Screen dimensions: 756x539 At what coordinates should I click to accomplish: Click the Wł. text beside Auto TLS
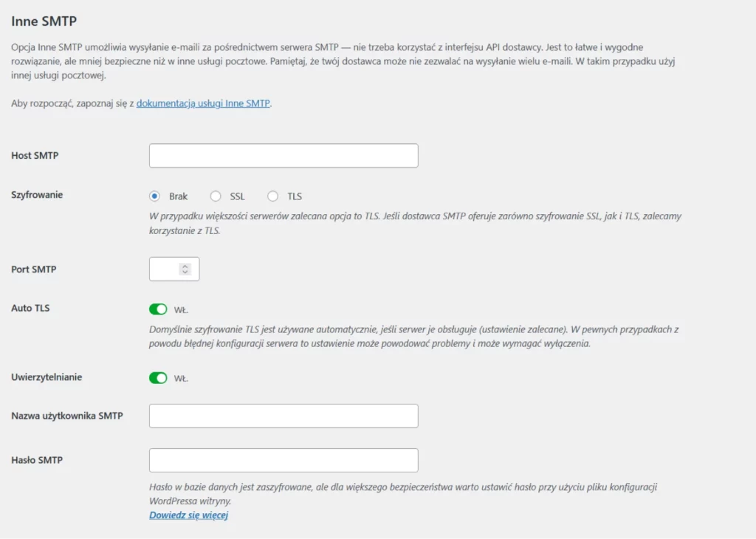coord(181,308)
